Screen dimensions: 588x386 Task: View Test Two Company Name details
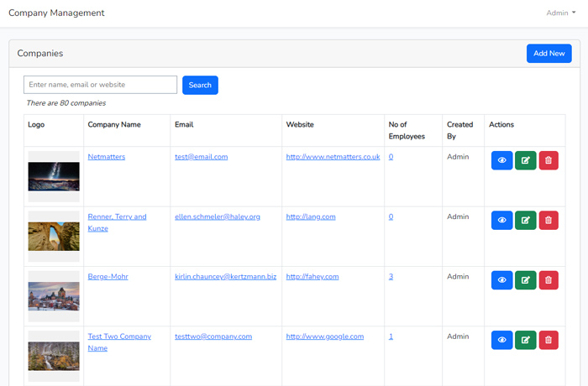click(501, 340)
